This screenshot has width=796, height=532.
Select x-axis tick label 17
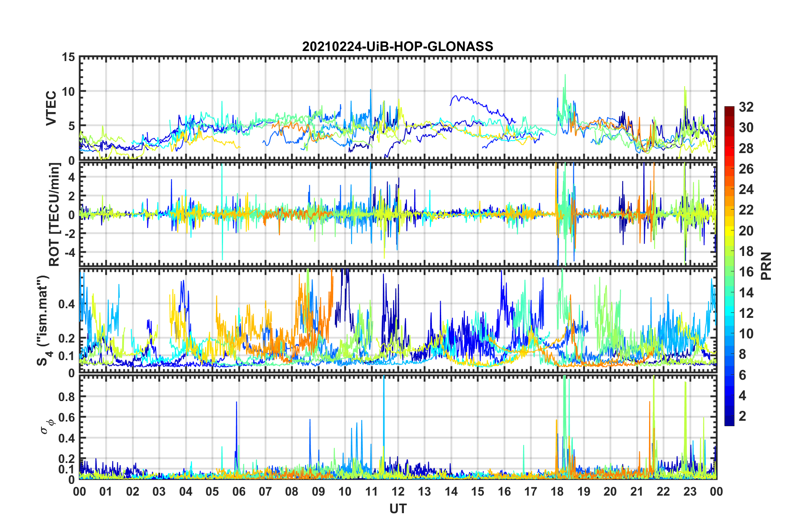coord(531,491)
